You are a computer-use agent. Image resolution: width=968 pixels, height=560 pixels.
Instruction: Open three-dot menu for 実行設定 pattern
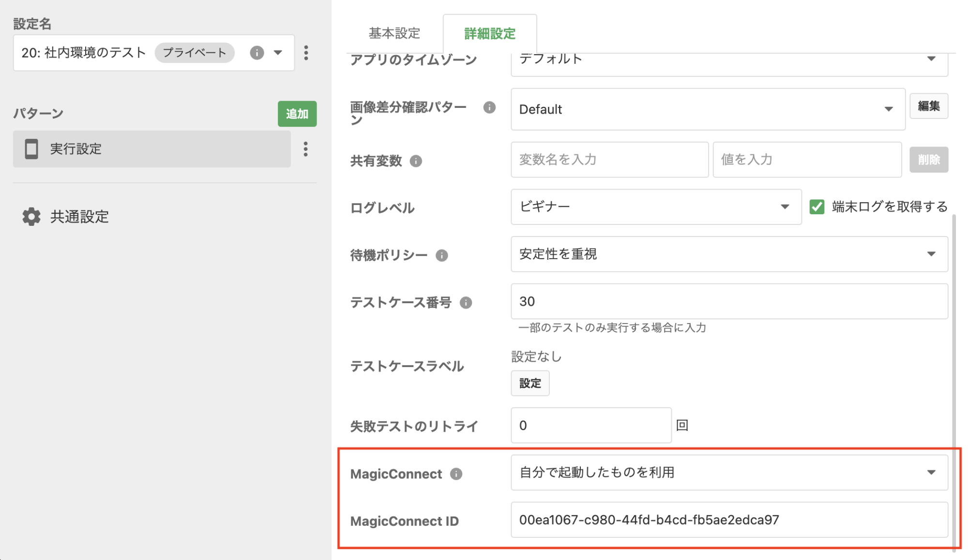(x=305, y=149)
